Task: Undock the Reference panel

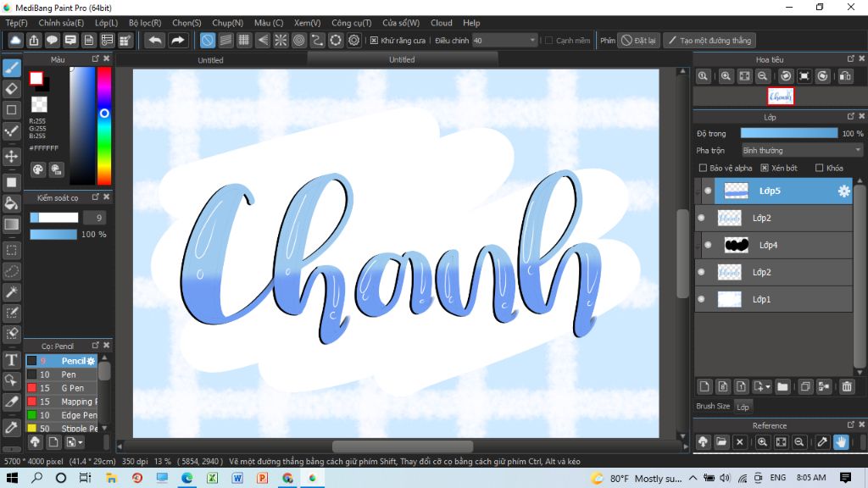Action: tap(851, 425)
